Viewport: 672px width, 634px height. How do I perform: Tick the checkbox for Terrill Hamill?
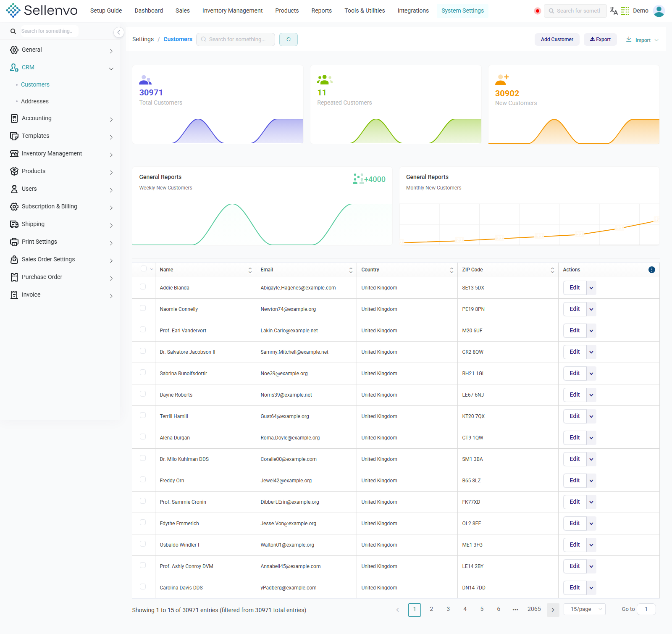coord(143,415)
